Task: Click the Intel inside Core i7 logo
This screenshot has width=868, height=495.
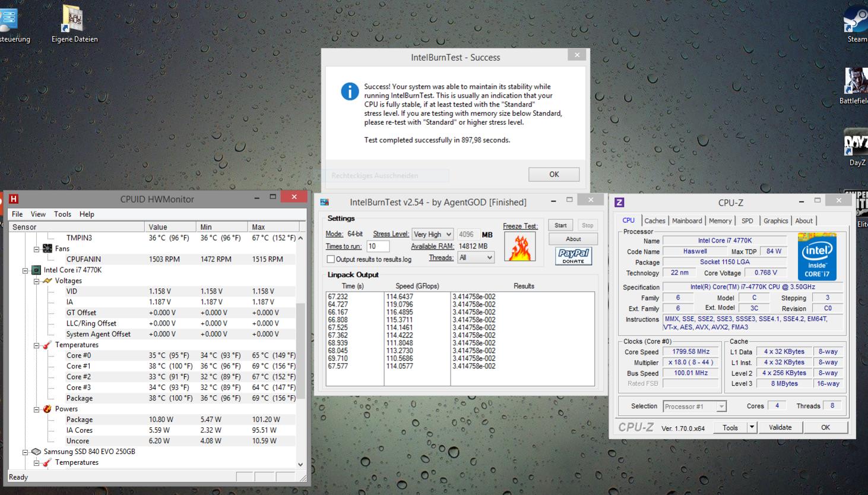Action: pos(816,256)
